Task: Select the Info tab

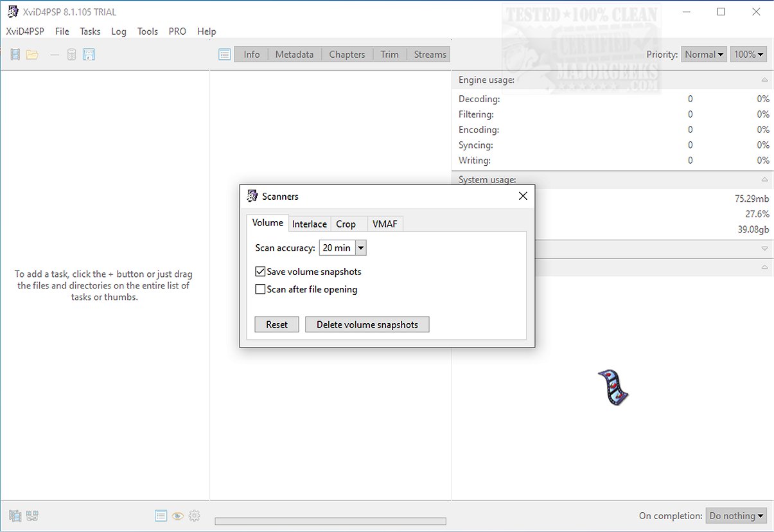Action: pos(252,55)
